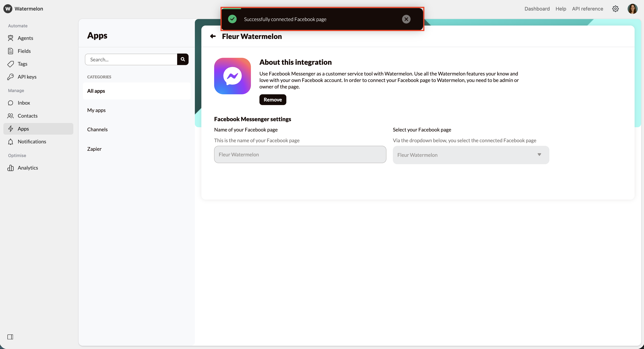
Task: Click the Remove integration button
Action: [272, 100]
